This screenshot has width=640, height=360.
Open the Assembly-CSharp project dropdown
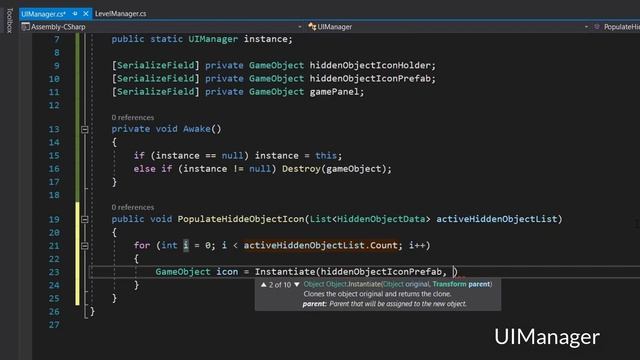tap(300, 27)
